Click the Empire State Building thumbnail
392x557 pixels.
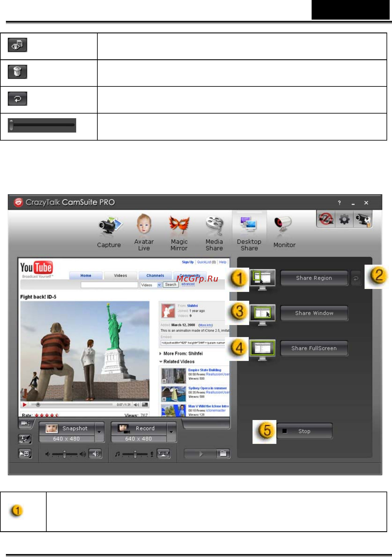[x=174, y=376]
